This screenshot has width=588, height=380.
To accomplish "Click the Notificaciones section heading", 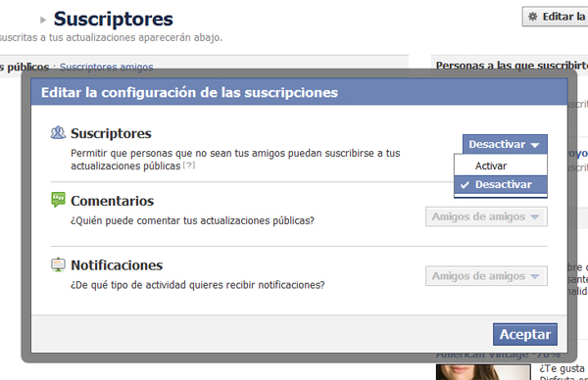I will (x=117, y=265).
